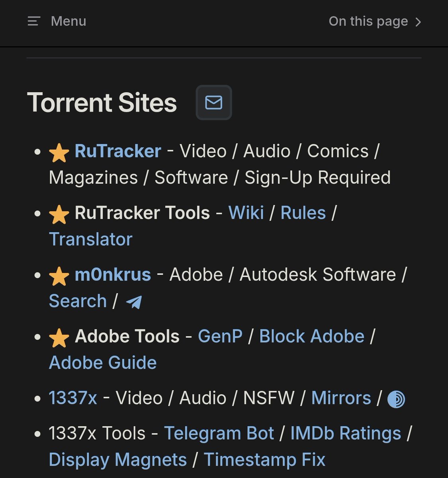
Task: Click the star icon beside RuTracker Tools
Action: click(59, 215)
